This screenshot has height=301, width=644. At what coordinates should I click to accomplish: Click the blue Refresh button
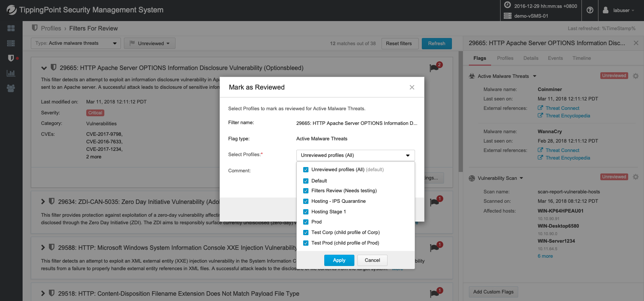coord(436,44)
